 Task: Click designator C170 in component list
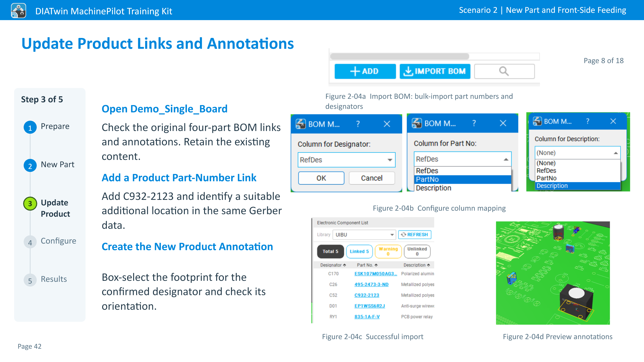click(333, 274)
